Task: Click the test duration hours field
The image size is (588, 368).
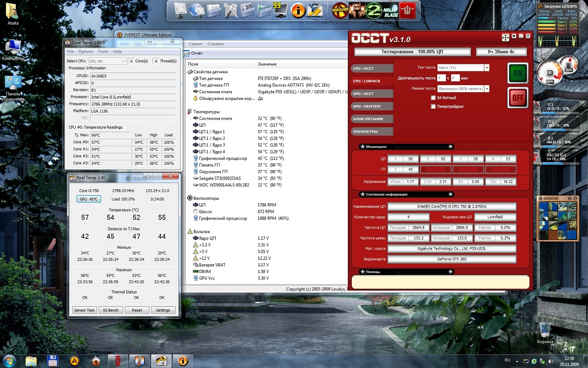Action: 441,78
